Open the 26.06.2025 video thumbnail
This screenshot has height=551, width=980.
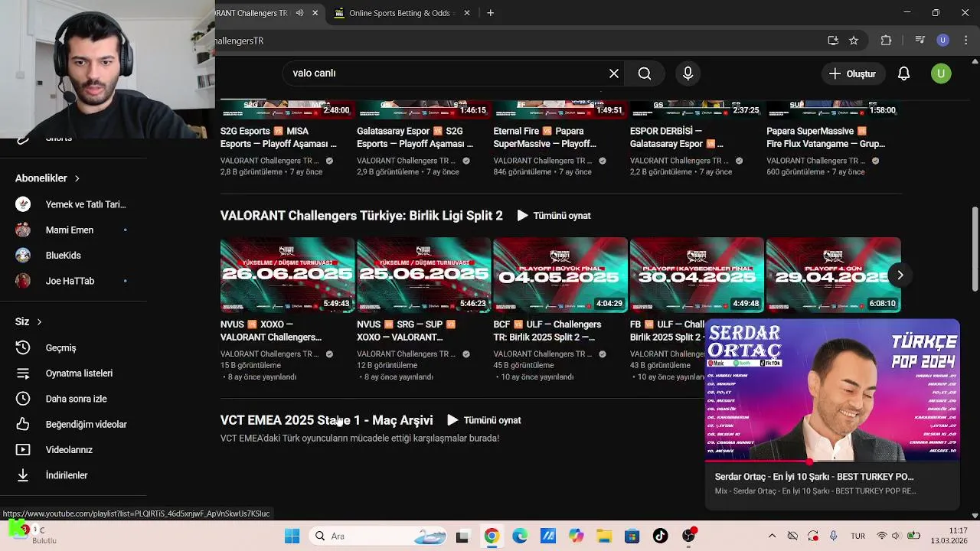[x=287, y=275]
